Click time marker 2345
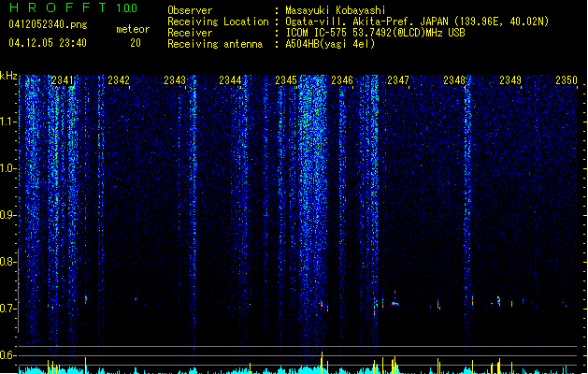588x374 pixels. [286, 80]
